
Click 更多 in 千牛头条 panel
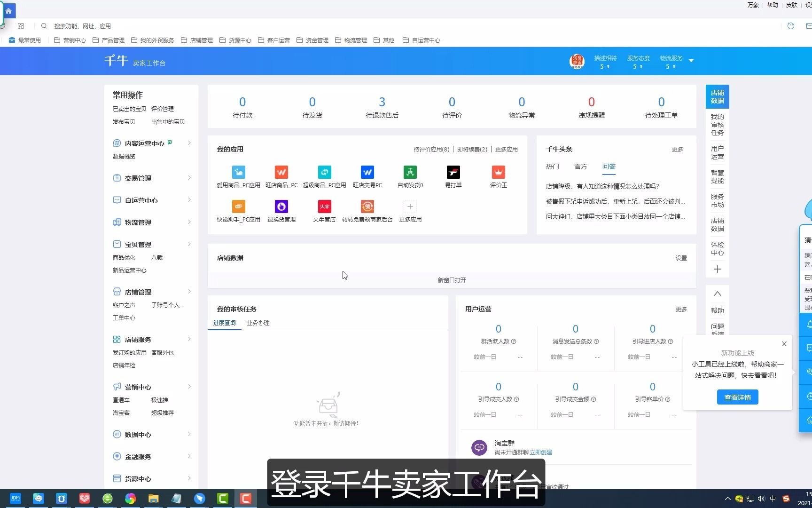click(x=677, y=150)
